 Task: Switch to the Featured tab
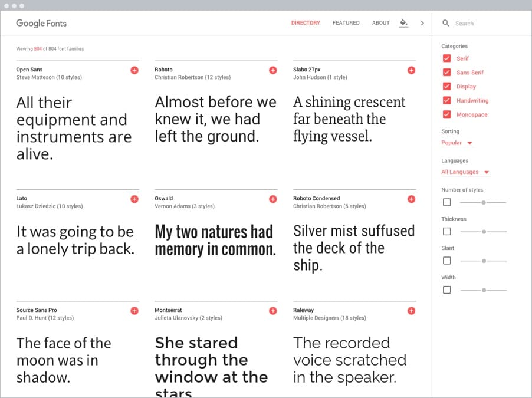(346, 23)
